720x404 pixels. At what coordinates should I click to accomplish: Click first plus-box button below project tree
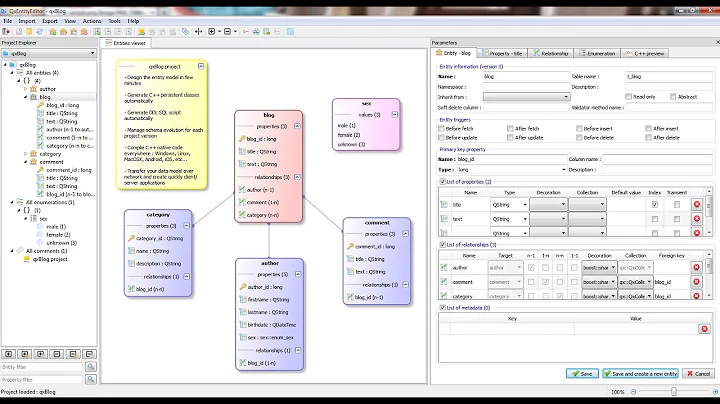9,354
